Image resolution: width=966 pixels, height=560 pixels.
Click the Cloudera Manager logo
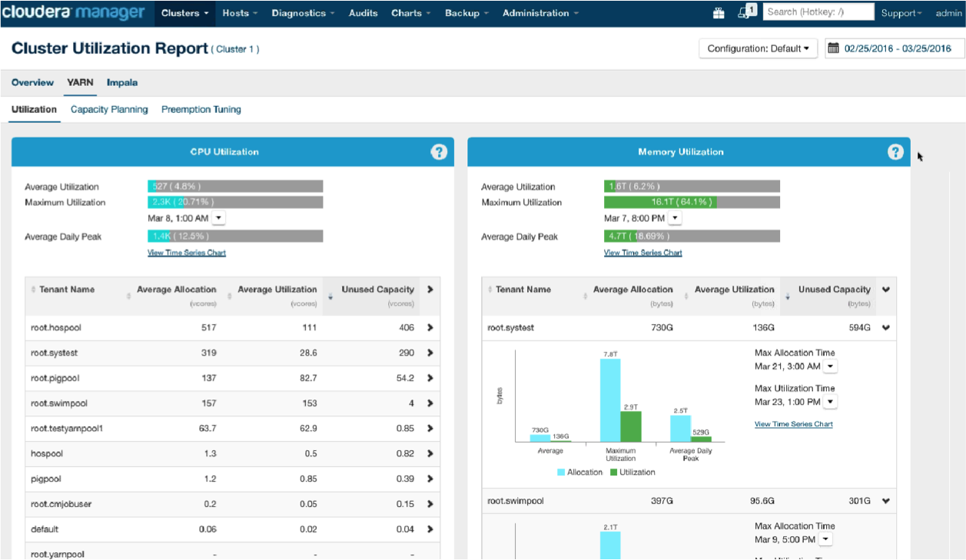[x=73, y=12]
